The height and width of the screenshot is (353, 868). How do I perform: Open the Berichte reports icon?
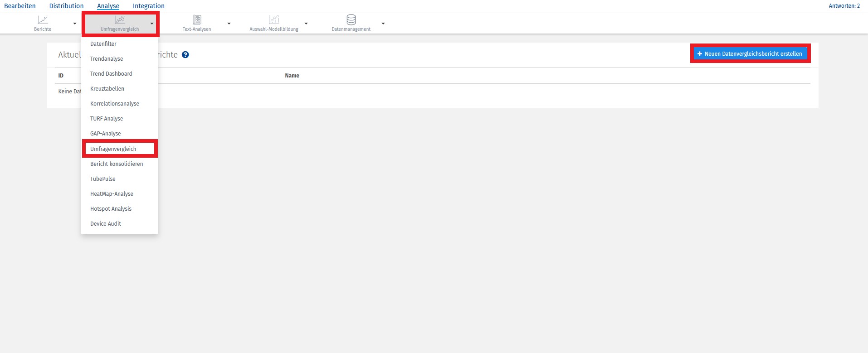(43, 20)
